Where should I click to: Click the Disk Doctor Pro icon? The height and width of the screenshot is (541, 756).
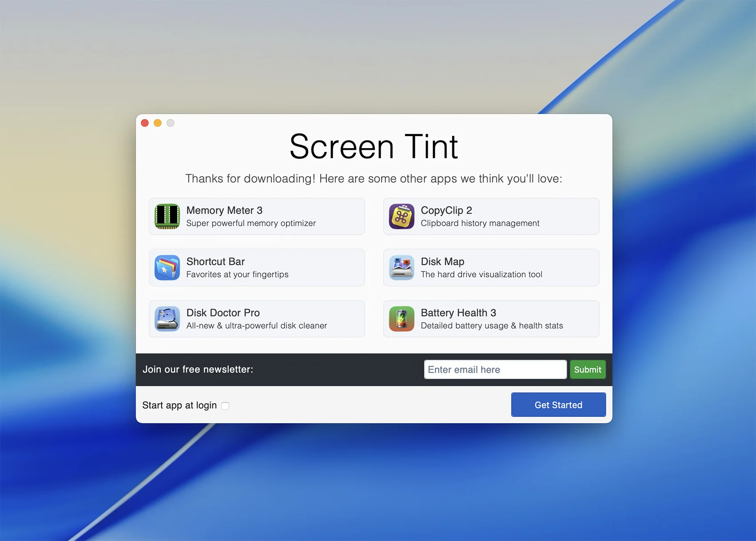click(167, 319)
